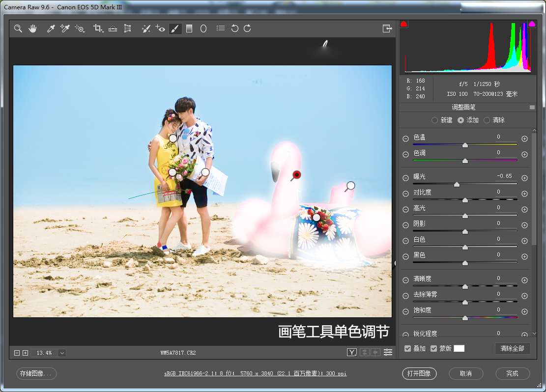Click zoom out minus button

[17, 353]
